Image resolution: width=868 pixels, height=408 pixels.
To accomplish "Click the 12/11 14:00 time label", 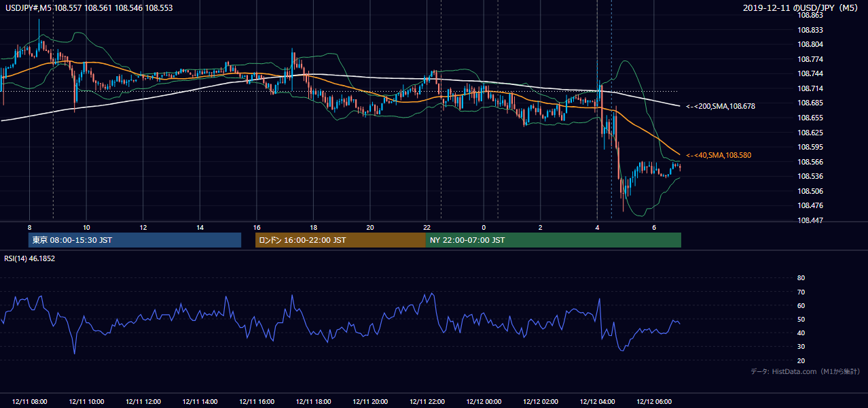I will point(200,402).
